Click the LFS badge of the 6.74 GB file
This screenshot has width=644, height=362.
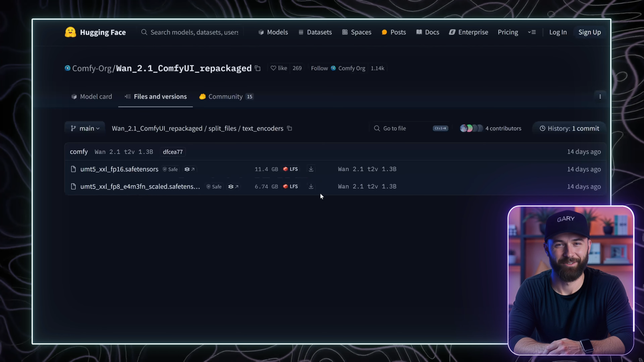291,186
